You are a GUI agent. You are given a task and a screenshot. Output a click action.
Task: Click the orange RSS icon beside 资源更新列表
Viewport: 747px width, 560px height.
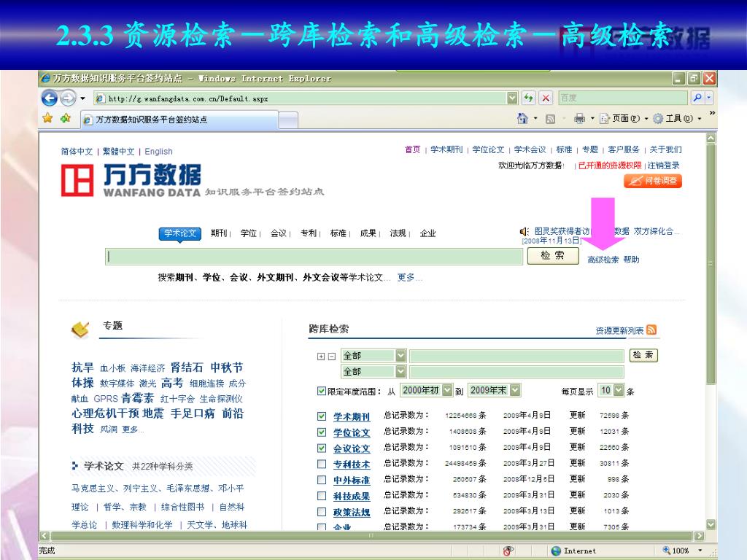click(x=651, y=330)
